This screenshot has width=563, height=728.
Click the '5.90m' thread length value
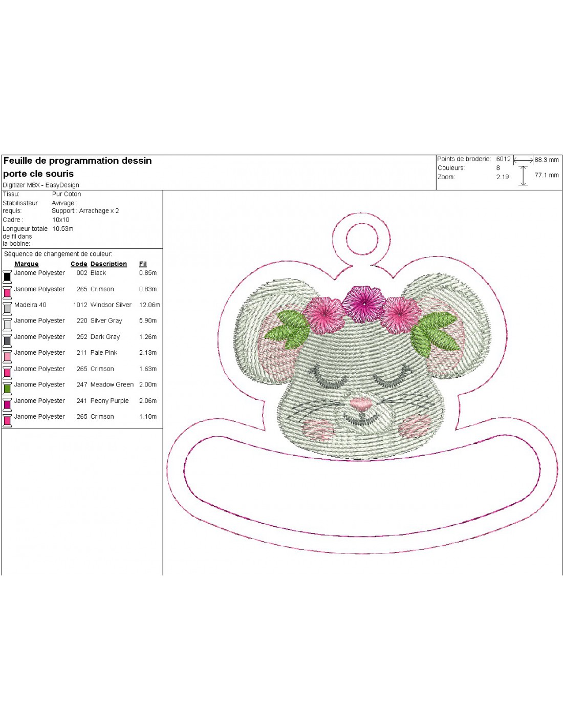[x=148, y=320]
